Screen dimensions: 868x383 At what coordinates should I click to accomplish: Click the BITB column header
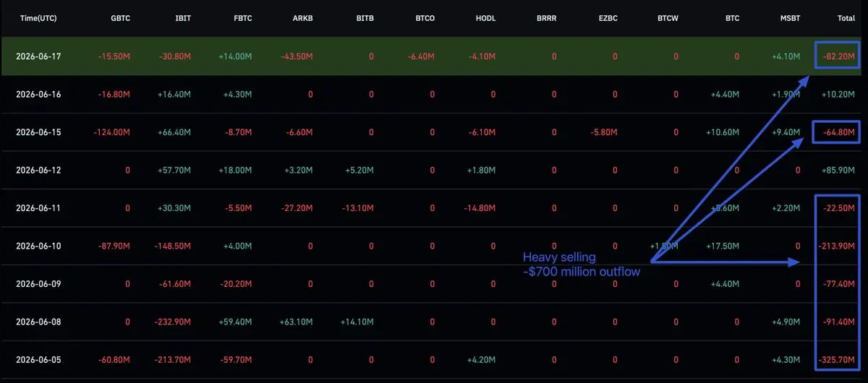[x=365, y=17]
